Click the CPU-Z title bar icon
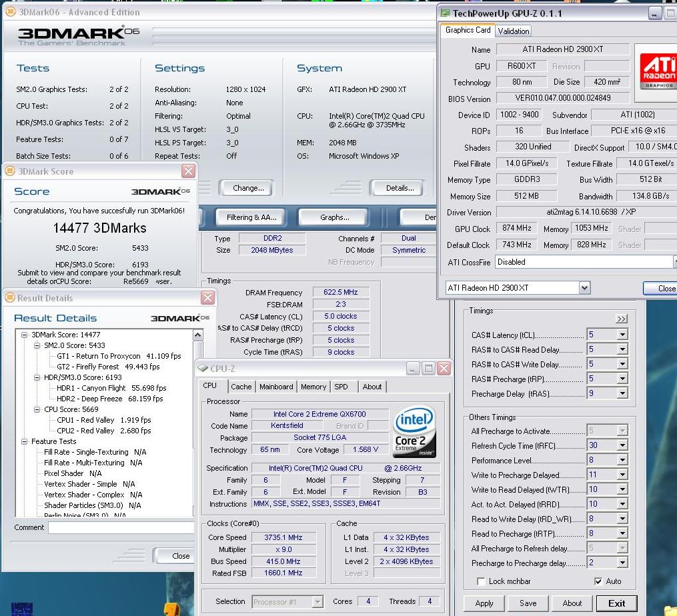 coord(203,368)
